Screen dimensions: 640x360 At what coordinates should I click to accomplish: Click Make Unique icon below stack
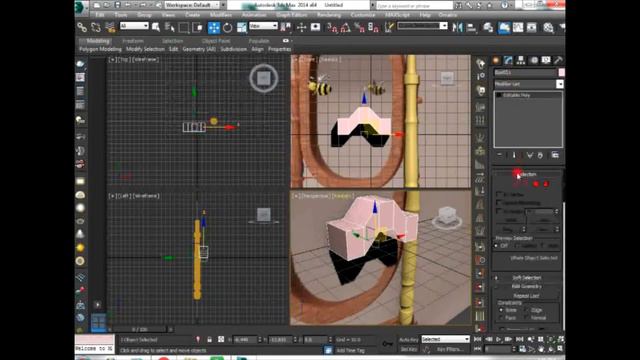530,155
